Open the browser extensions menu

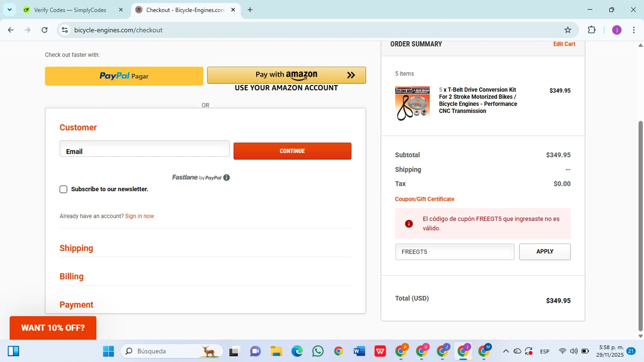pyautogui.click(x=592, y=30)
